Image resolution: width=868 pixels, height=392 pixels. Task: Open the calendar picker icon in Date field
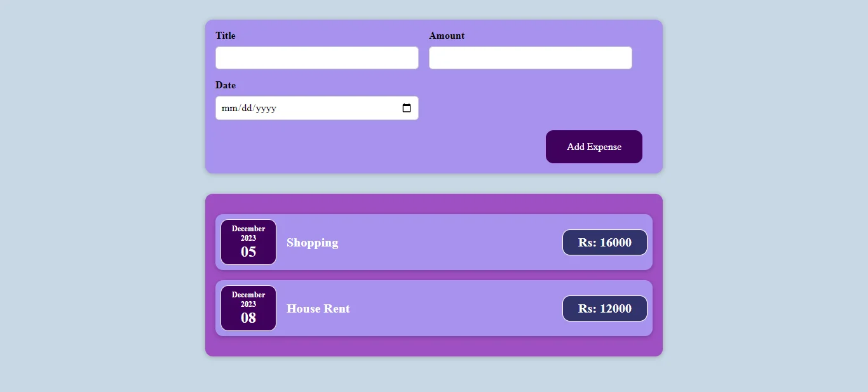click(x=407, y=108)
